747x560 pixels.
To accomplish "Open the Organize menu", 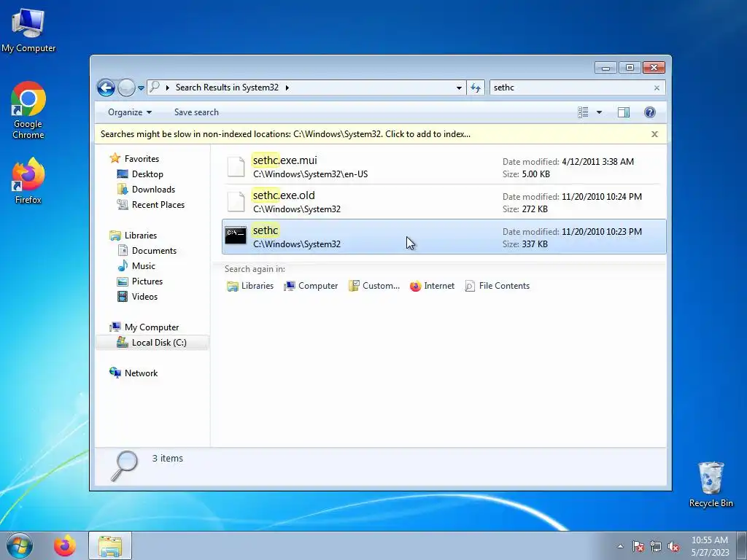I will 130,112.
